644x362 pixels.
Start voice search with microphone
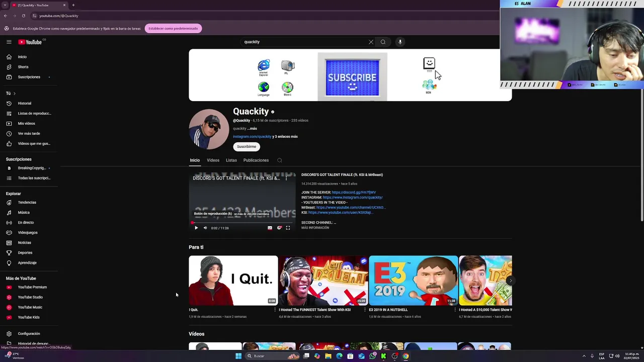[400, 42]
